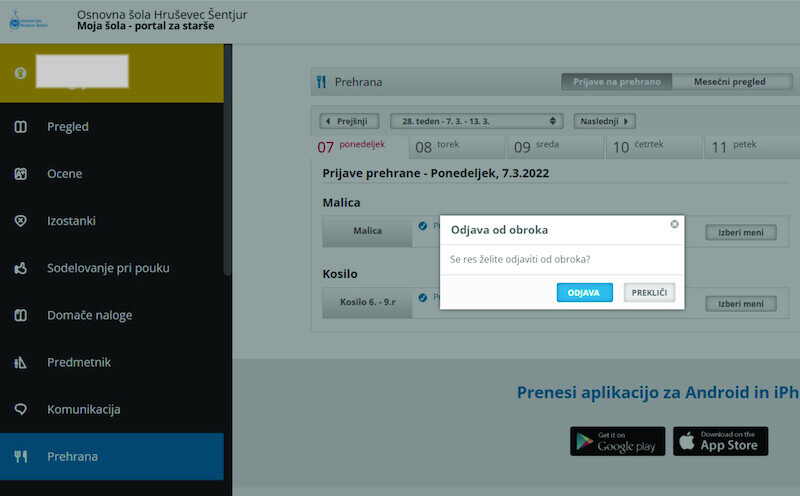The image size is (800, 496).
Task: Advance to next week with Naslednji
Action: coord(605,121)
